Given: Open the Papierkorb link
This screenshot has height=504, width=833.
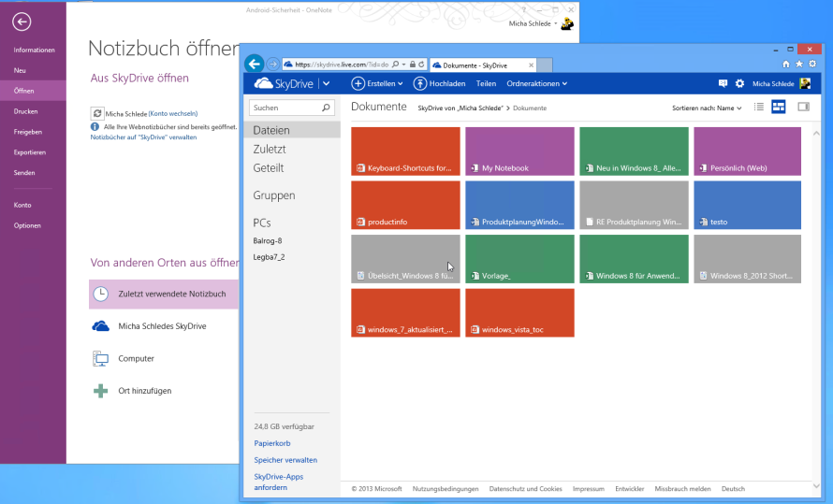Looking at the screenshot, I should [272, 443].
